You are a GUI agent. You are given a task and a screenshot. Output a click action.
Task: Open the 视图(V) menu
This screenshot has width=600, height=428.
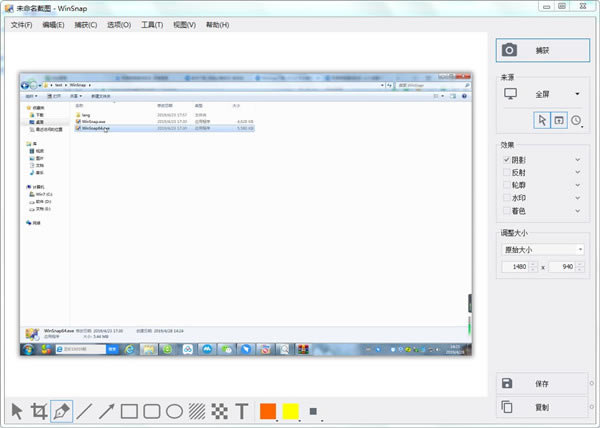184,25
